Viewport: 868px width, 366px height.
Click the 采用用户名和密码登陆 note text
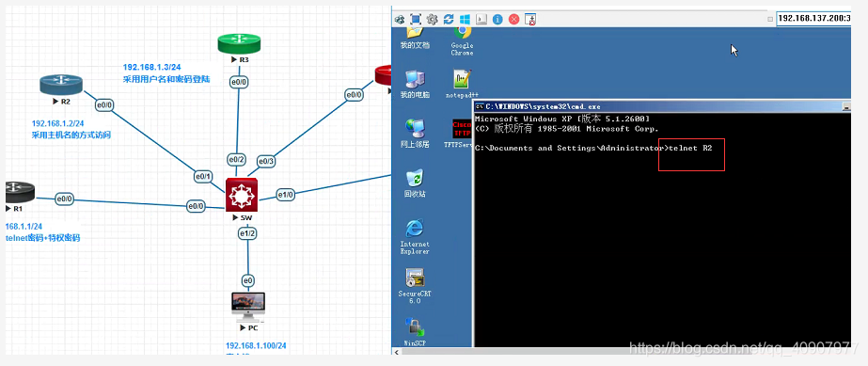[166, 79]
